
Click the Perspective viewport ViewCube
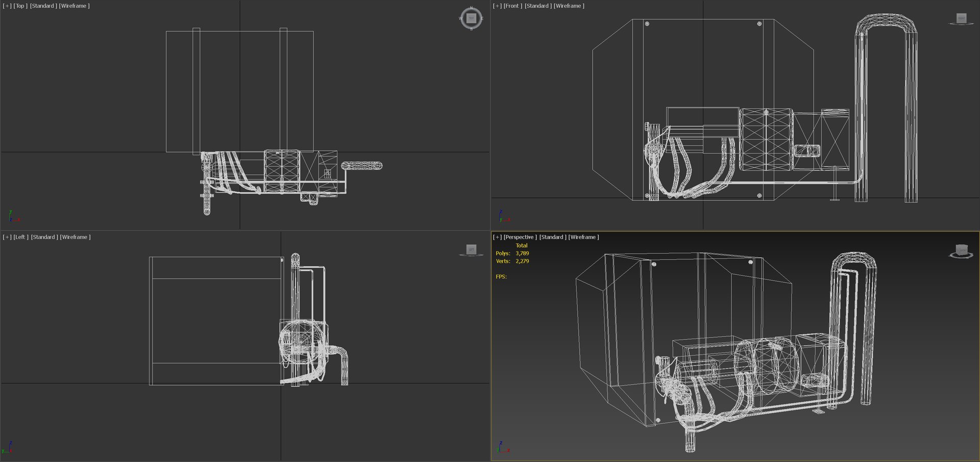tap(961, 251)
